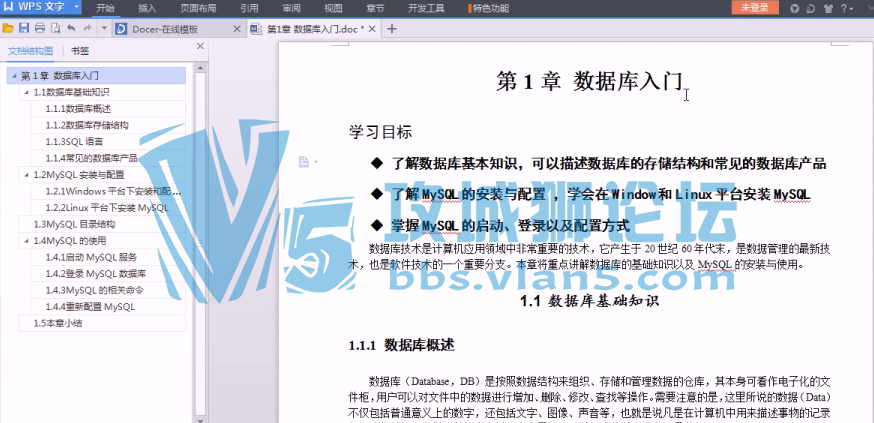Click the round funnel icon beside 未登录
This screenshot has height=423, width=874.
tap(795, 8)
